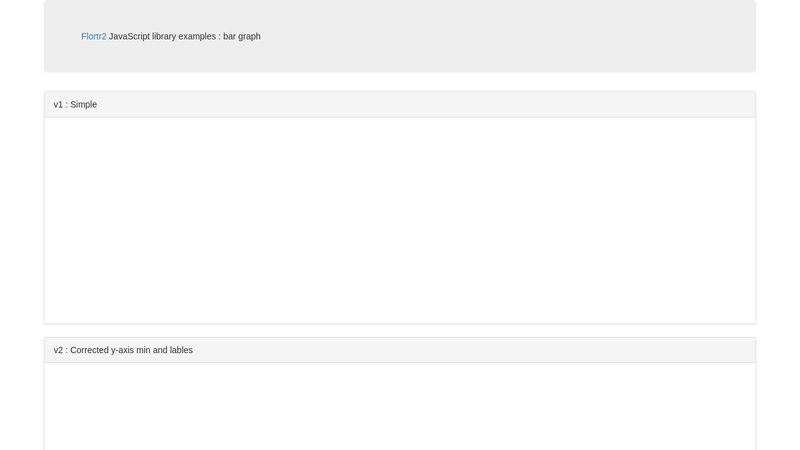Screen dimensions: 800x450
Task: Click the 'v2' label in the second panel
Action: pos(58,351)
